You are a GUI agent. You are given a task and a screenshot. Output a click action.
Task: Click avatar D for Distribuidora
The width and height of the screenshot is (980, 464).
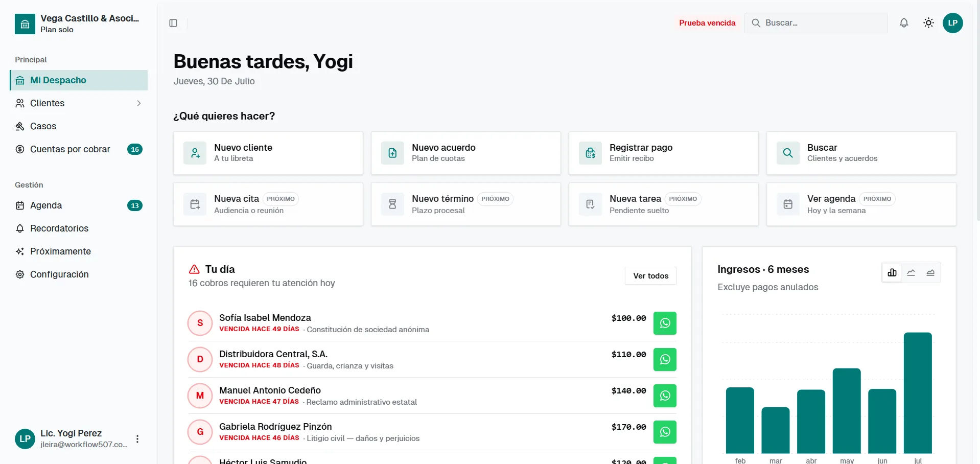click(200, 360)
